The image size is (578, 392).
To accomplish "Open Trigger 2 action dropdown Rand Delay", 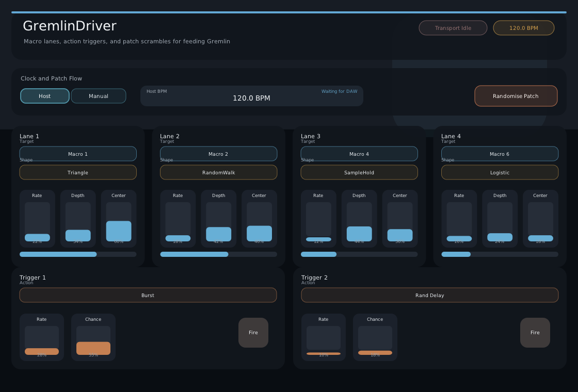I will [429, 295].
